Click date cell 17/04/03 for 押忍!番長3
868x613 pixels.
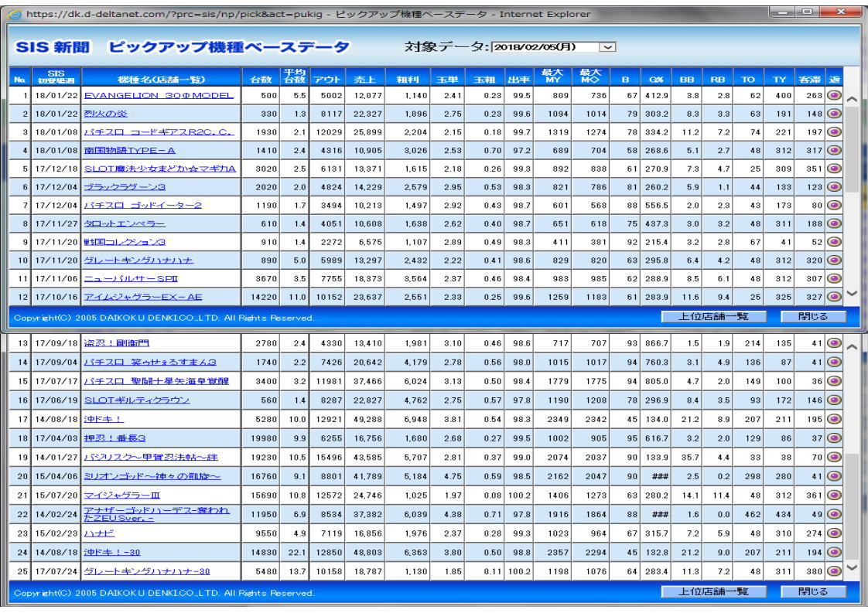[x=56, y=438]
